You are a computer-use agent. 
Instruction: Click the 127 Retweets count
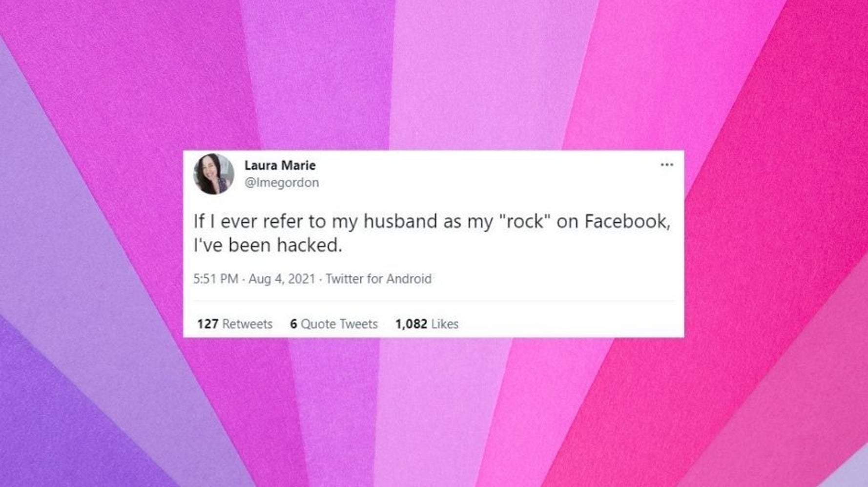pos(235,324)
